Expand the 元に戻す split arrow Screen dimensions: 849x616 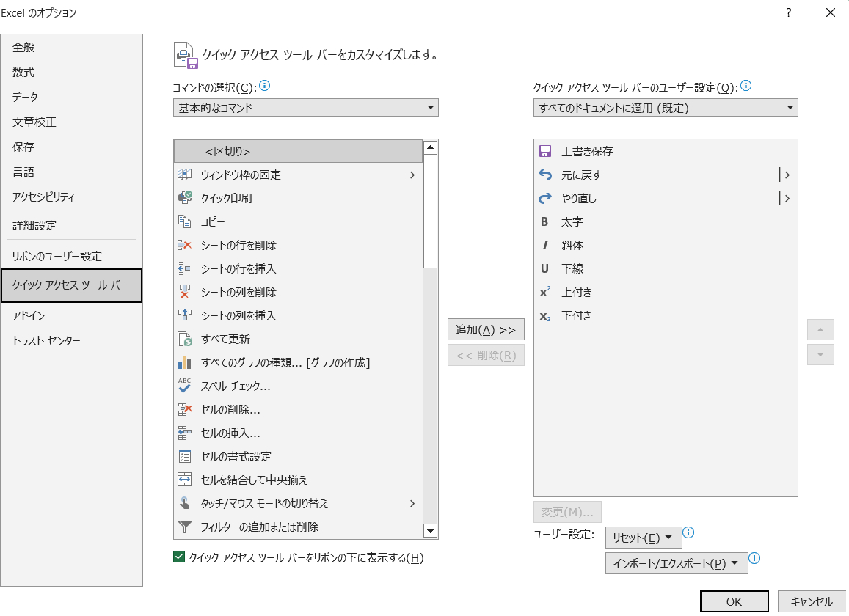[786, 175]
